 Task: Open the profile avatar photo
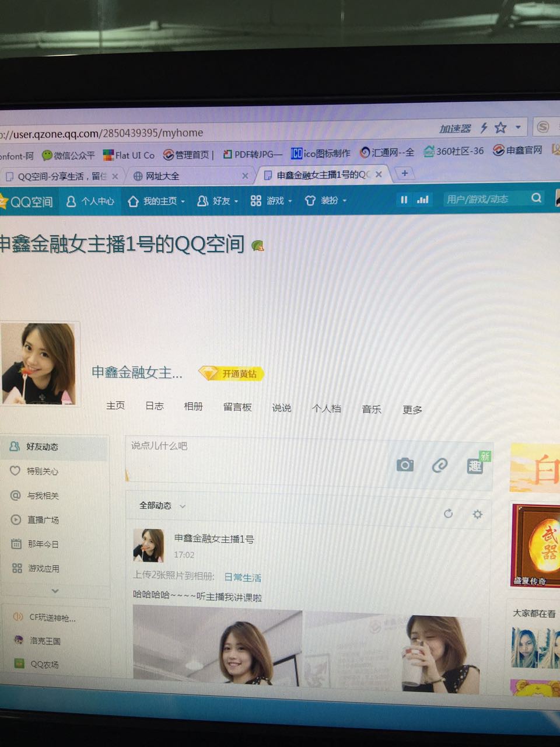[38, 364]
